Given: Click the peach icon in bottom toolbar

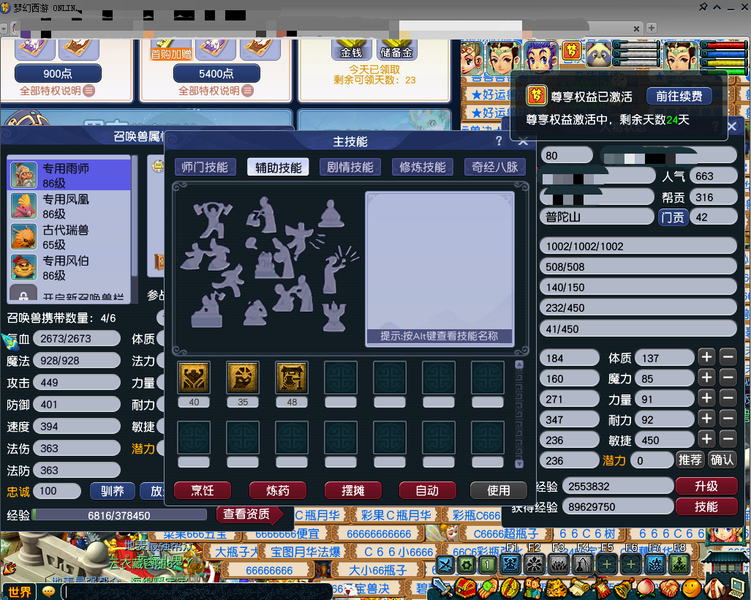Looking at the screenshot, I should (646, 588).
